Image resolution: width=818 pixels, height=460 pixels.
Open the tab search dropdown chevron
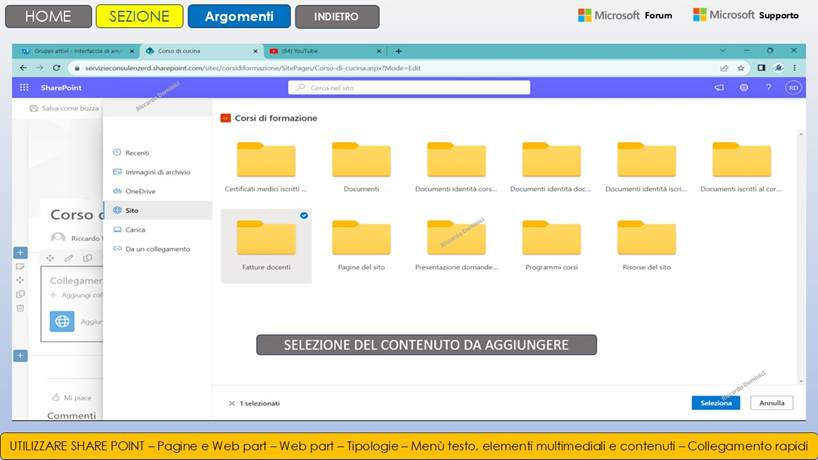point(723,51)
